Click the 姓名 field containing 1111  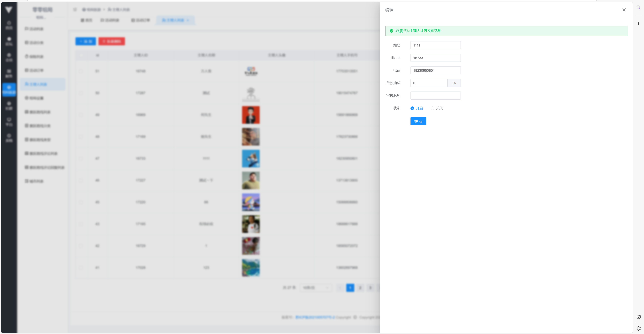pyautogui.click(x=435, y=45)
